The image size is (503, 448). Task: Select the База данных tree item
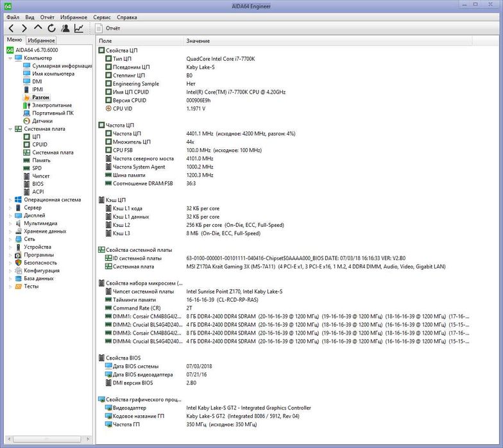pyautogui.click(x=35, y=278)
